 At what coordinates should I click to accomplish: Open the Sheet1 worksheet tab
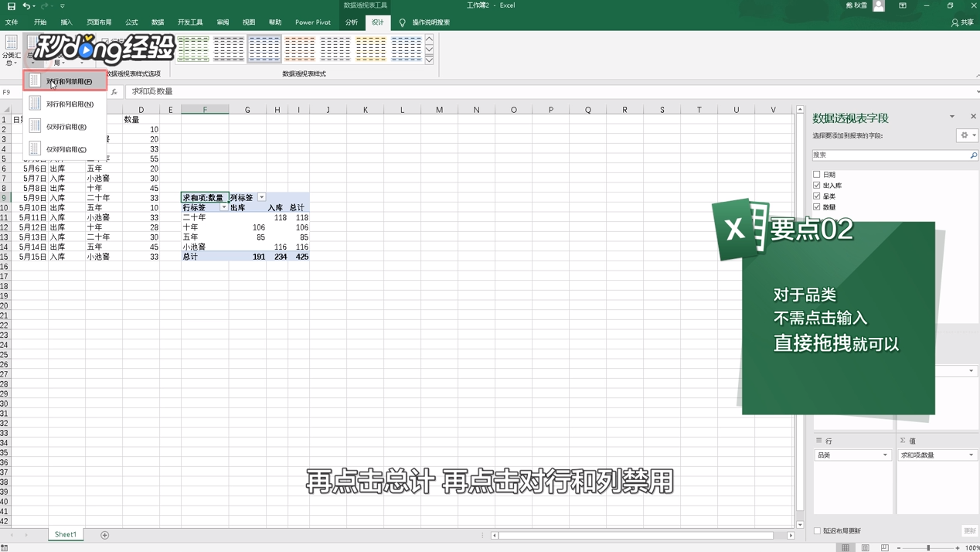coord(65,534)
